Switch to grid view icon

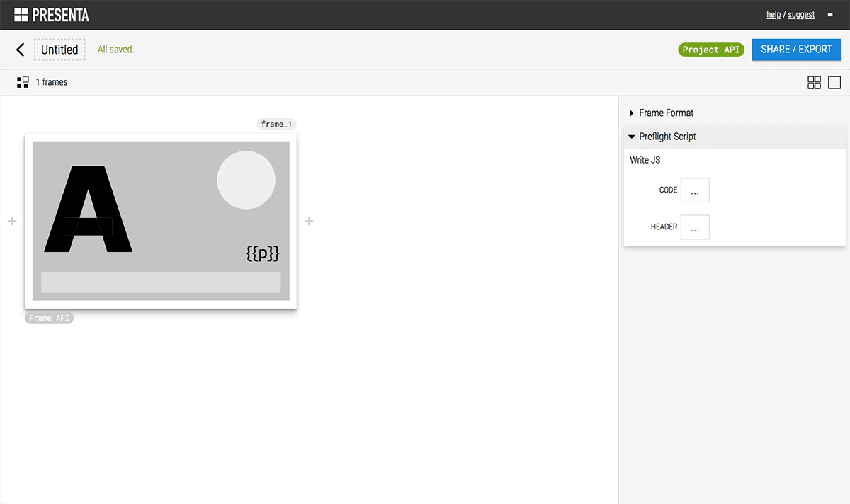tap(814, 83)
